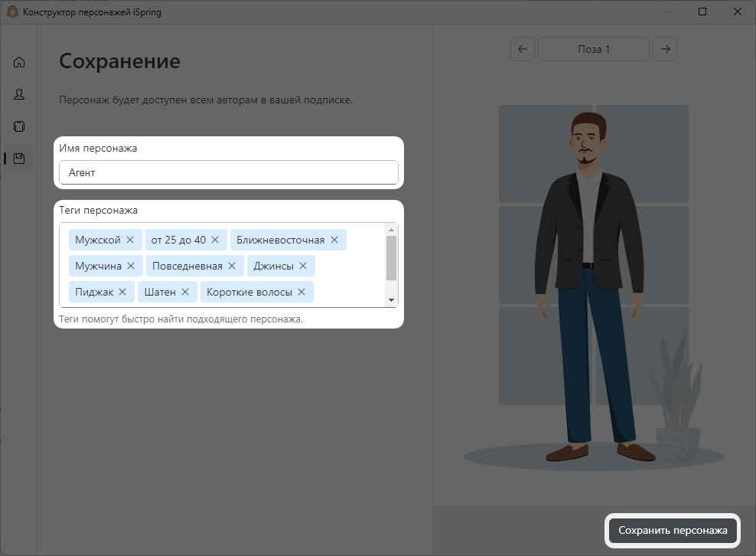Remove the "от 25 до 40" age tag
Screen dimensions: 756x556
[213, 239]
